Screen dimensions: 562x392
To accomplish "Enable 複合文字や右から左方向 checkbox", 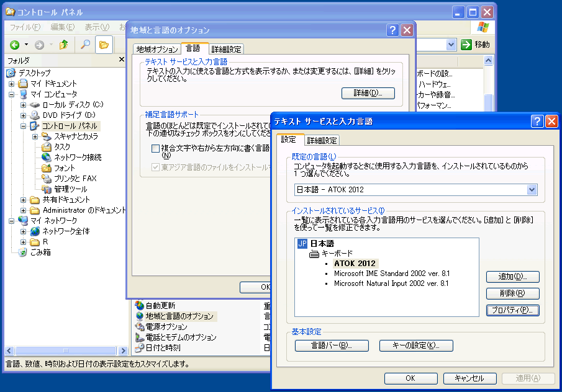I will [x=155, y=149].
